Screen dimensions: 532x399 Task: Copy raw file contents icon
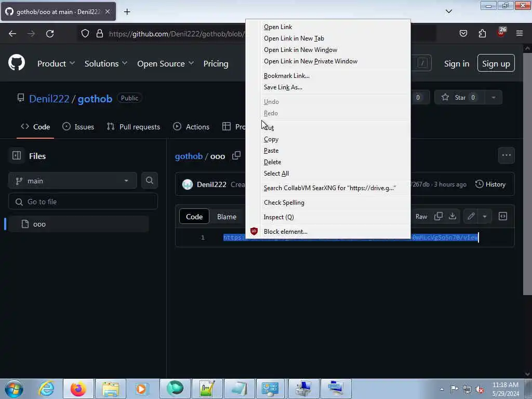[438, 216]
